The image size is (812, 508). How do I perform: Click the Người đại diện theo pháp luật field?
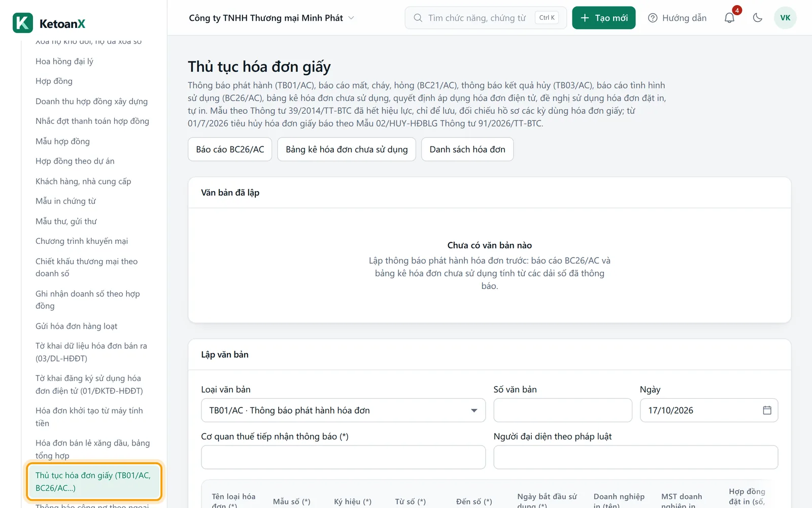click(x=635, y=457)
